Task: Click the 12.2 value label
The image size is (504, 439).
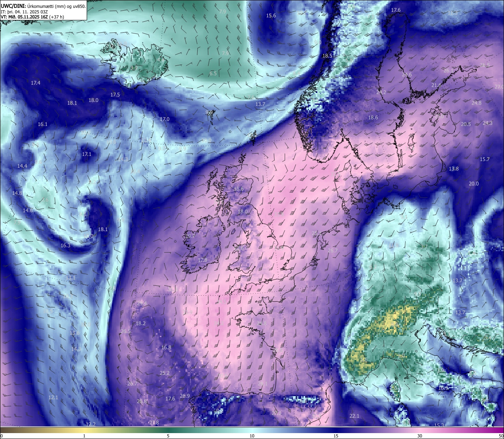Action: click(x=91, y=424)
